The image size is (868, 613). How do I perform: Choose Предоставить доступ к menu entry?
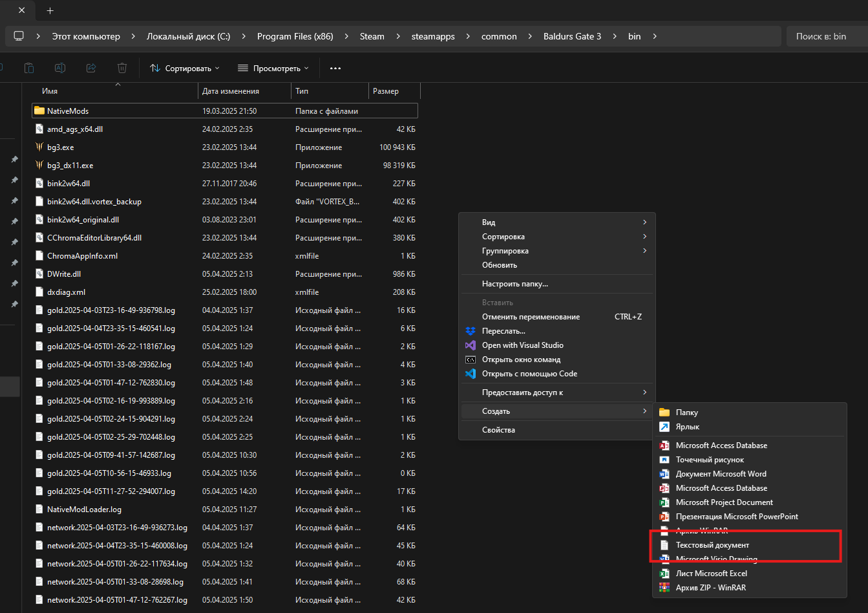coord(557,393)
